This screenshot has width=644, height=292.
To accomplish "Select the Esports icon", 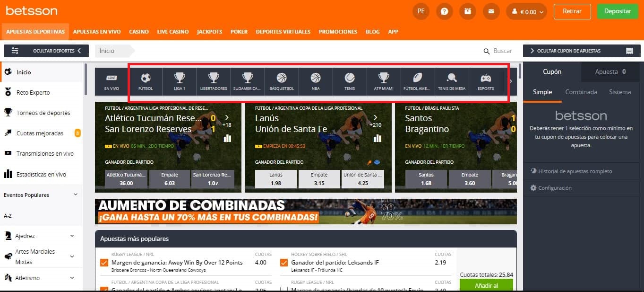I will (x=486, y=80).
